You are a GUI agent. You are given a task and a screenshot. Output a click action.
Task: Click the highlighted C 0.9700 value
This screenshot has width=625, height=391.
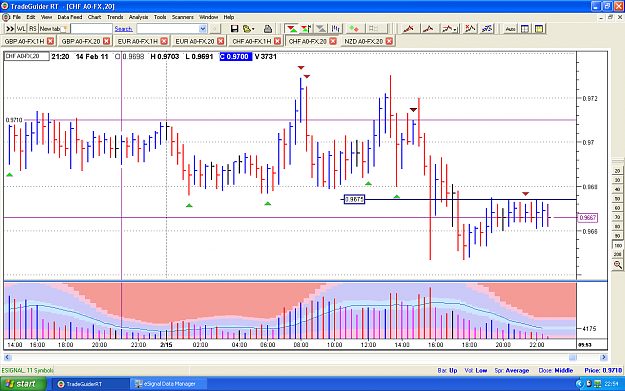(236, 57)
